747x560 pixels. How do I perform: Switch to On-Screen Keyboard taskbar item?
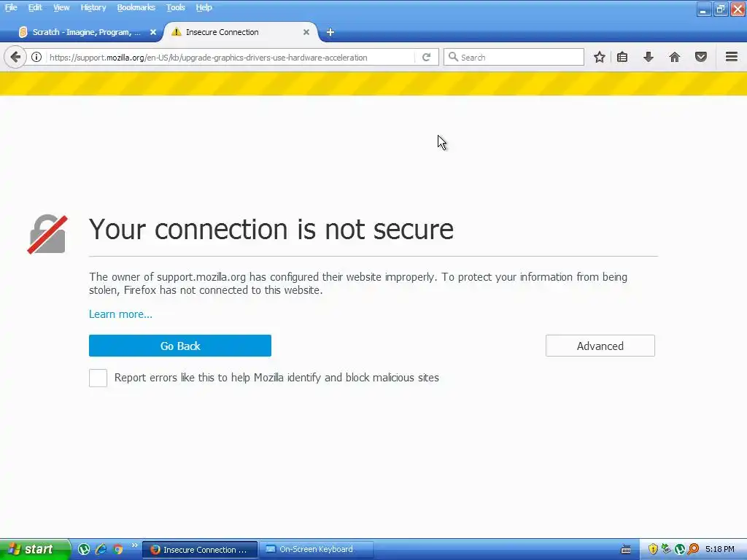click(316, 549)
